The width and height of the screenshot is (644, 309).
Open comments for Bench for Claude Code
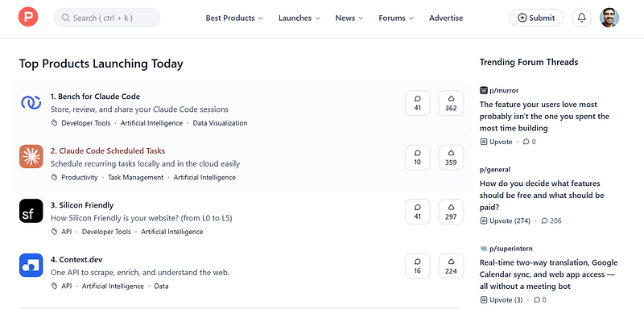[418, 103]
